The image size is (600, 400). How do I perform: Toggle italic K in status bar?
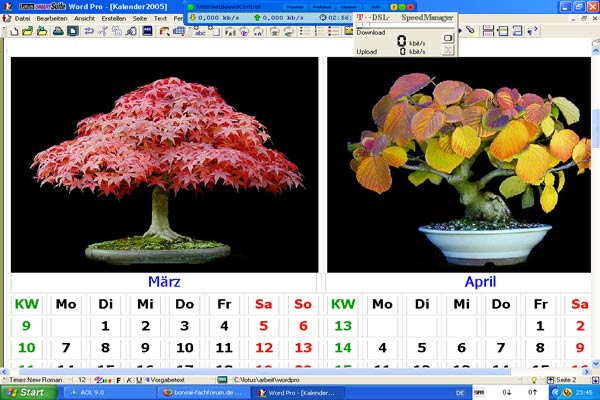[x=129, y=380]
